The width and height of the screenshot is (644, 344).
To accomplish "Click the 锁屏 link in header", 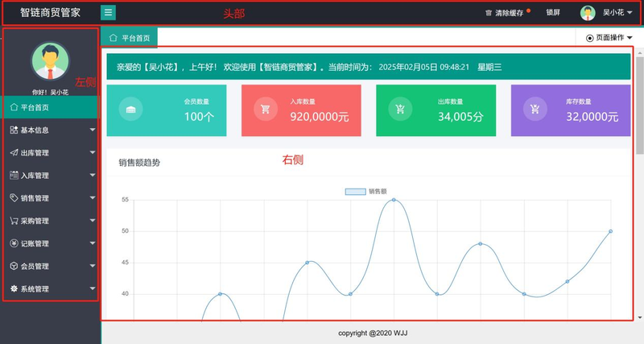I will pyautogui.click(x=553, y=13).
